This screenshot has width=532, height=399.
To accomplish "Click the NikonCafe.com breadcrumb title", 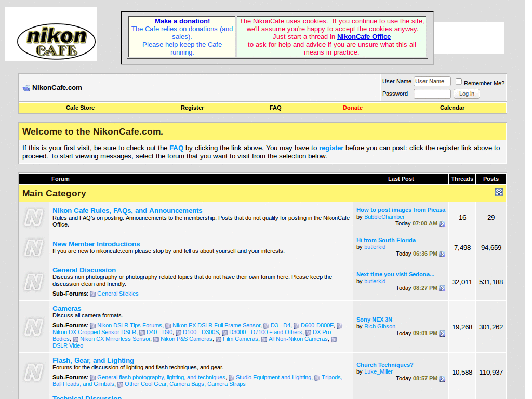I will coord(57,88).
